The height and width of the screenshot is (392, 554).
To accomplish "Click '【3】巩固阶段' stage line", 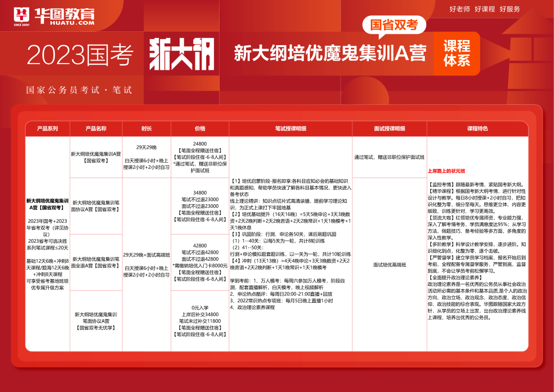I will coord(283,234).
